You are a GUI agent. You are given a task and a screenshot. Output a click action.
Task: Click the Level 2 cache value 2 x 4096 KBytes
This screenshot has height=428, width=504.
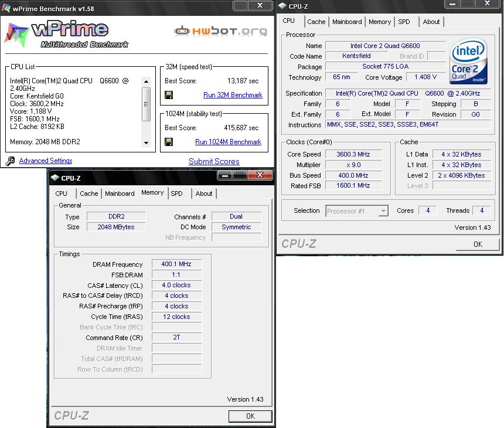point(461,175)
